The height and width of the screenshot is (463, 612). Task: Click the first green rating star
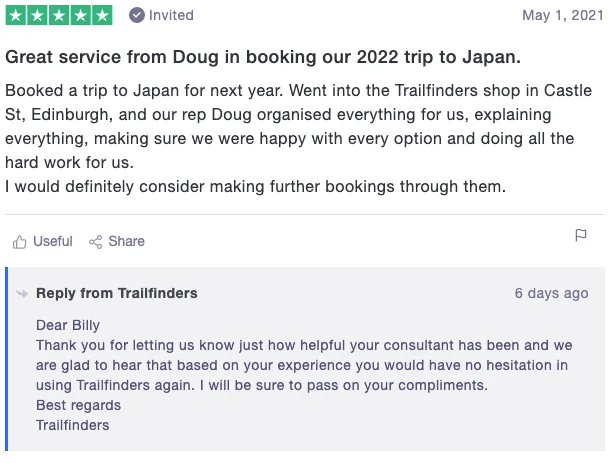point(16,15)
